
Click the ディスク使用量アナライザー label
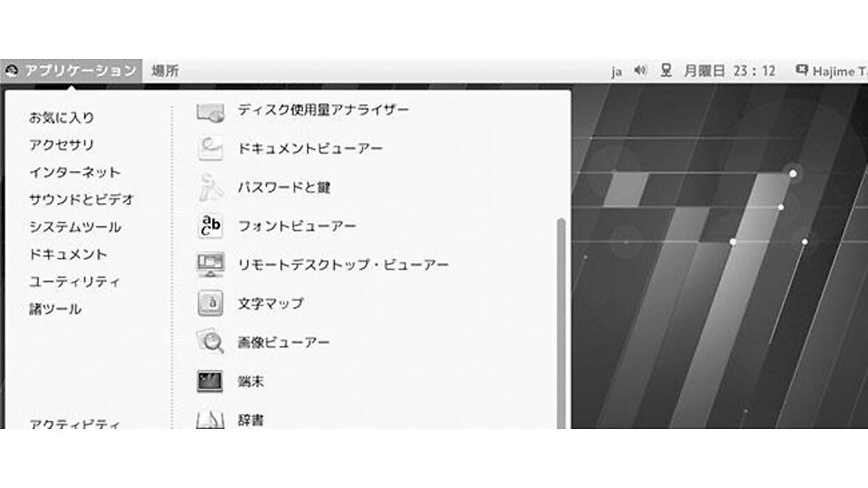[x=323, y=110]
